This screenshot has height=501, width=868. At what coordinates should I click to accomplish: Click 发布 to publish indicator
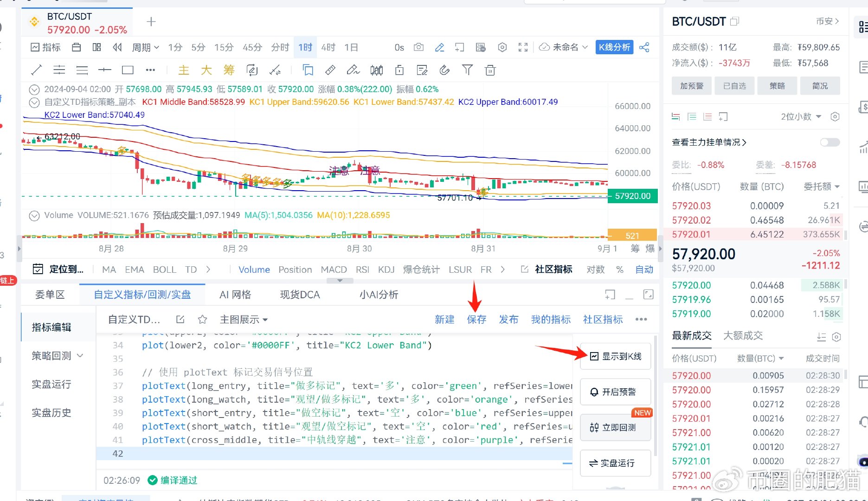[508, 319]
